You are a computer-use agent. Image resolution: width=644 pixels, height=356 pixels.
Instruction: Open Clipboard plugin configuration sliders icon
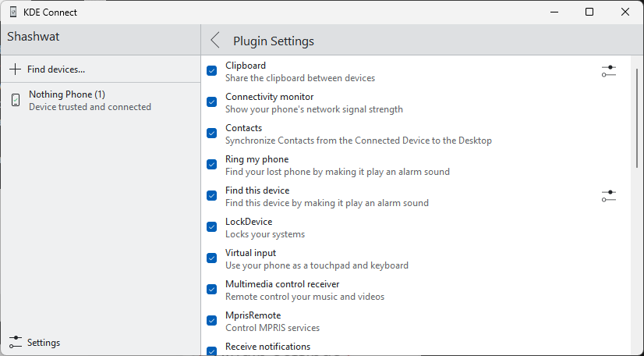click(609, 71)
